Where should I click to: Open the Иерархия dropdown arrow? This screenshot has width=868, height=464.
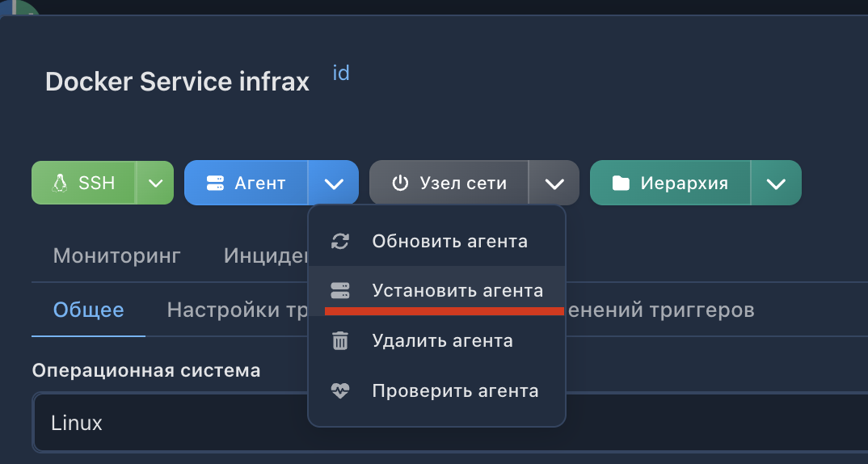pos(776,183)
